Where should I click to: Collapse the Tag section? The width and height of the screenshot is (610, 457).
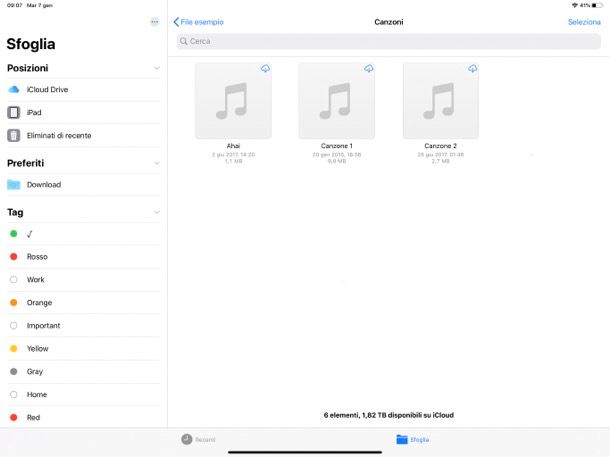(x=157, y=212)
